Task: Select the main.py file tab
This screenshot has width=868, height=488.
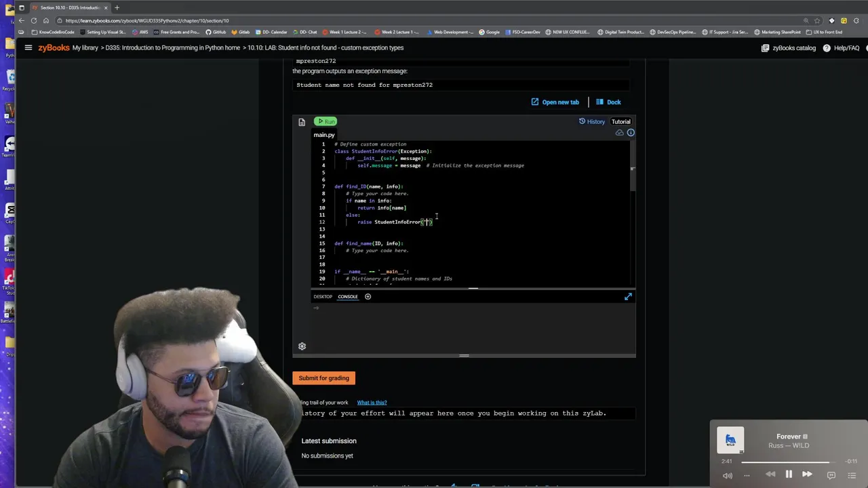Action: 324,135
